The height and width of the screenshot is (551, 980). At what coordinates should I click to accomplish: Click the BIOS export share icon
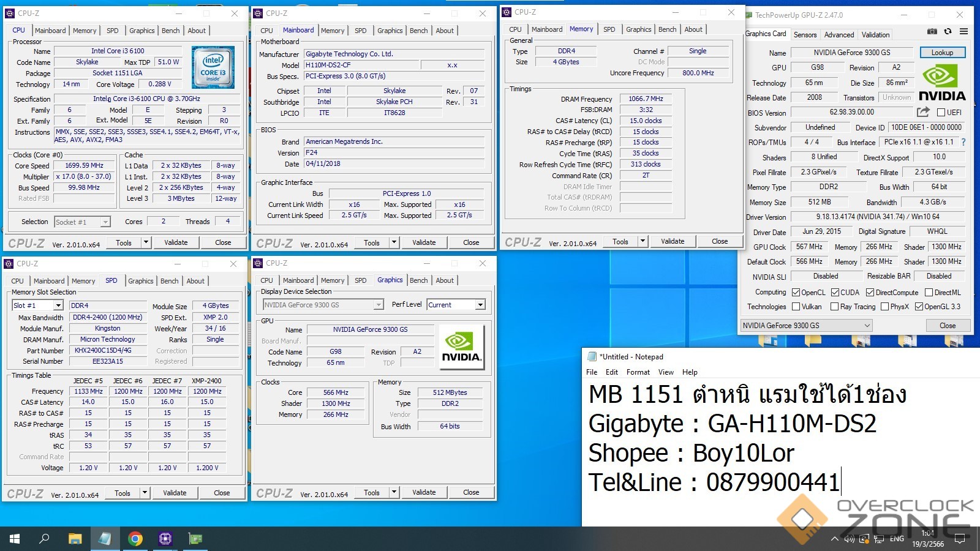(923, 112)
